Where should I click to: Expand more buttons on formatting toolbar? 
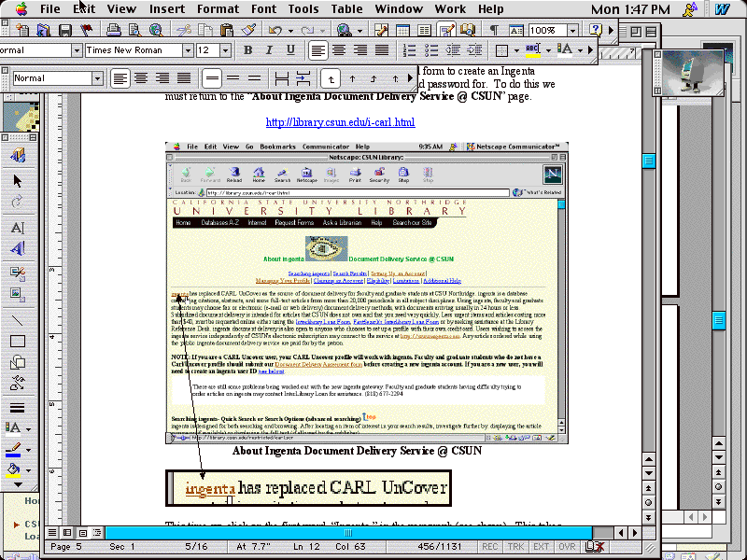click(x=591, y=49)
